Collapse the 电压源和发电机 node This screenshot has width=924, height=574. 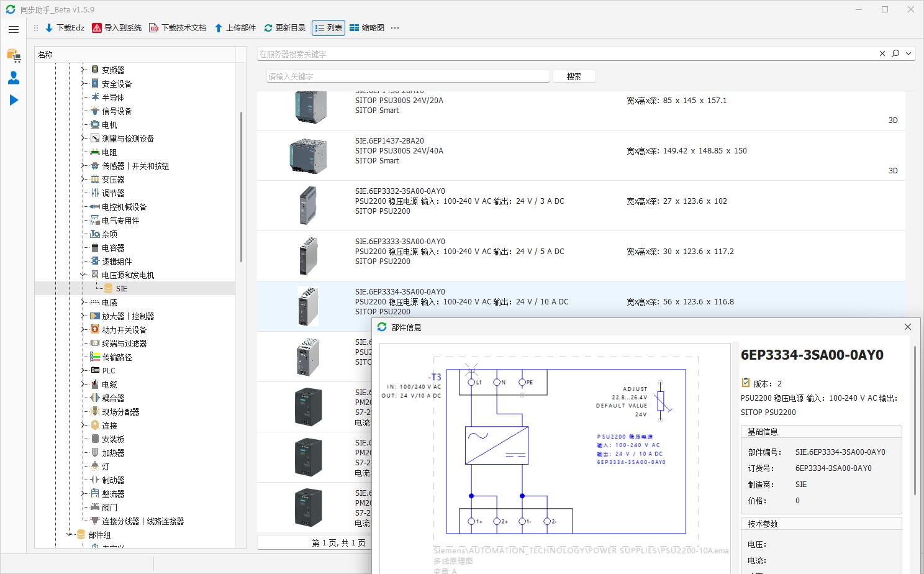(x=83, y=275)
